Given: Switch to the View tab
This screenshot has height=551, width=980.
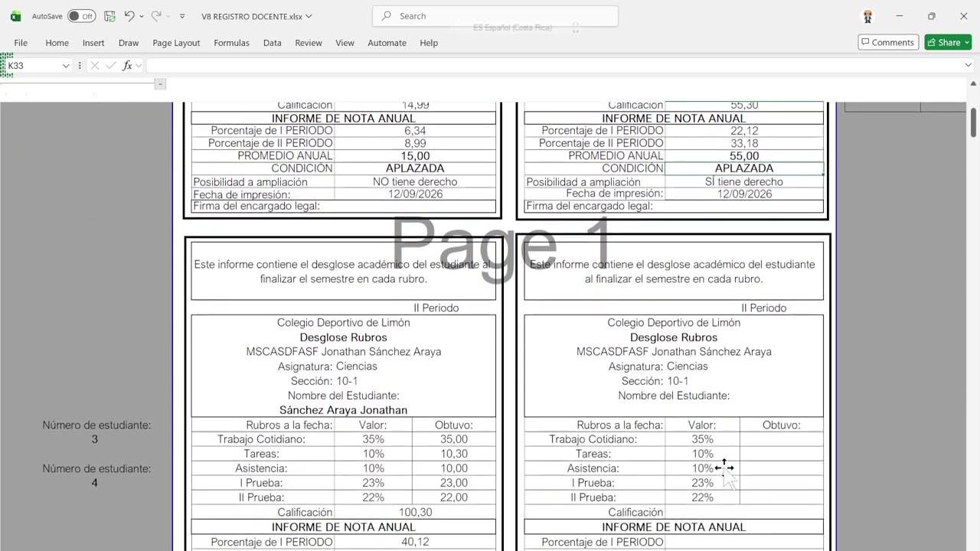Looking at the screenshot, I should pyautogui.click(x=345, y=43).
